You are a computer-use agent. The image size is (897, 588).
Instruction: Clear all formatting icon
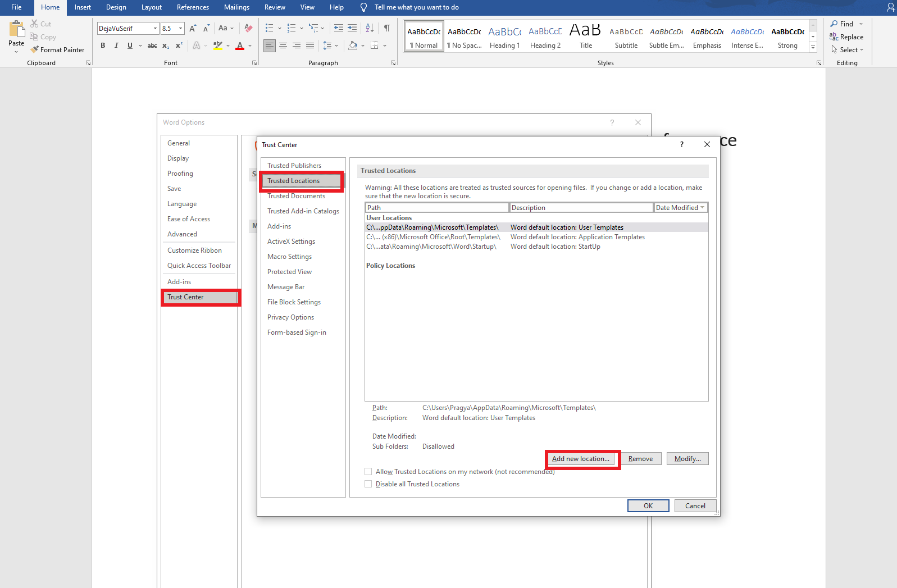coord(248,28)
